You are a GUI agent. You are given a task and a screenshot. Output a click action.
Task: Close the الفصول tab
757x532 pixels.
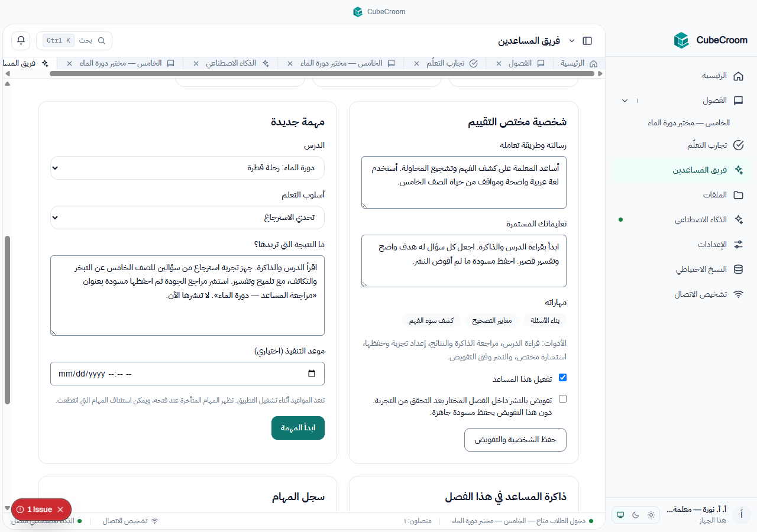pyautogui.click(x=499, y=63)
